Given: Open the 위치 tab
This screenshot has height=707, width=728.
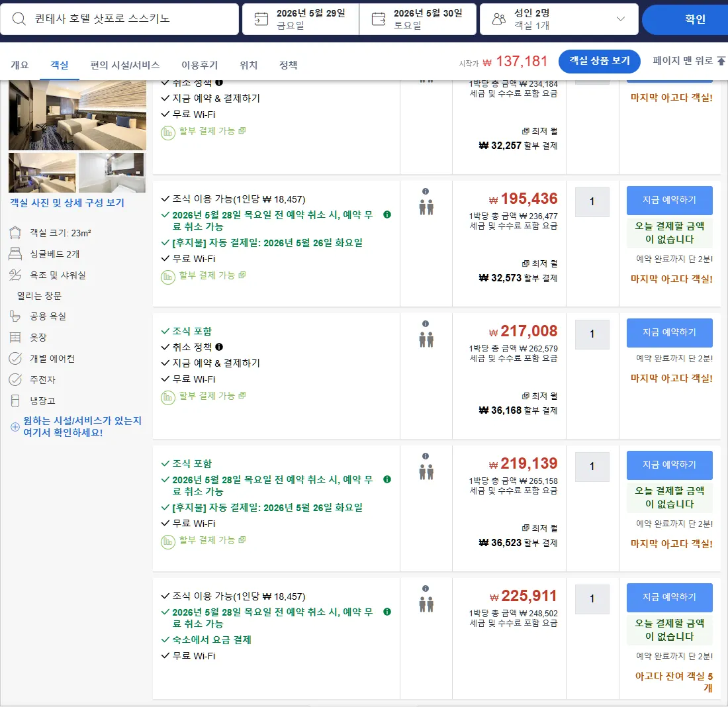Looking at the screenshot, I should (248, 65).
